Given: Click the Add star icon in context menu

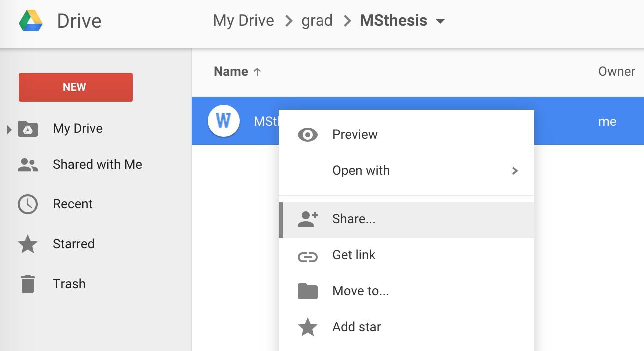Looking at the screenshot, I should coord(308,327).
